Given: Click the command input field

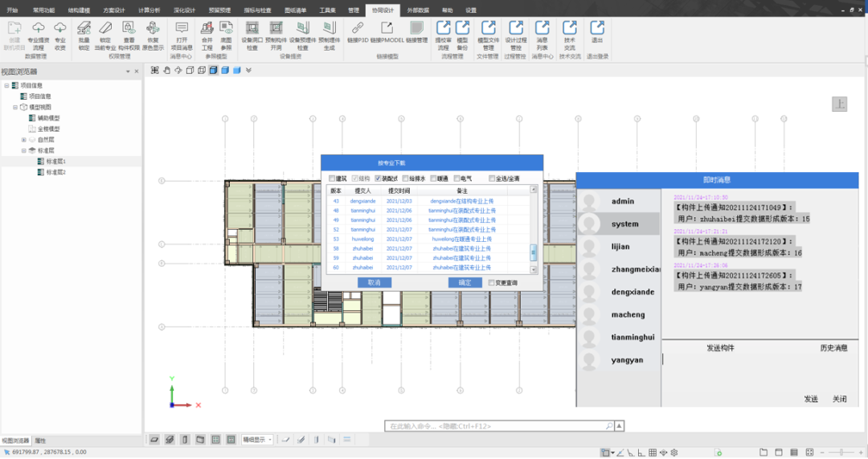Looking at the screenshot, I should pyautogui.click(x=499, y=426).
